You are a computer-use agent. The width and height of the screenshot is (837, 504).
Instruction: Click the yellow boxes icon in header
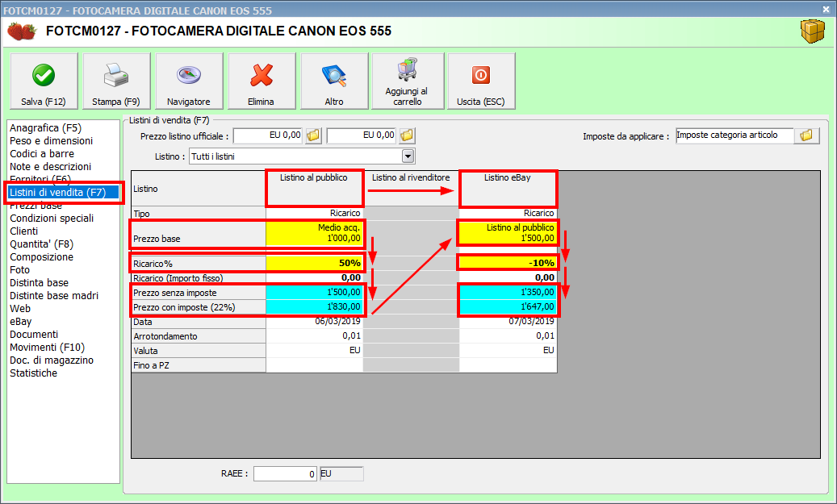[813, 31]
